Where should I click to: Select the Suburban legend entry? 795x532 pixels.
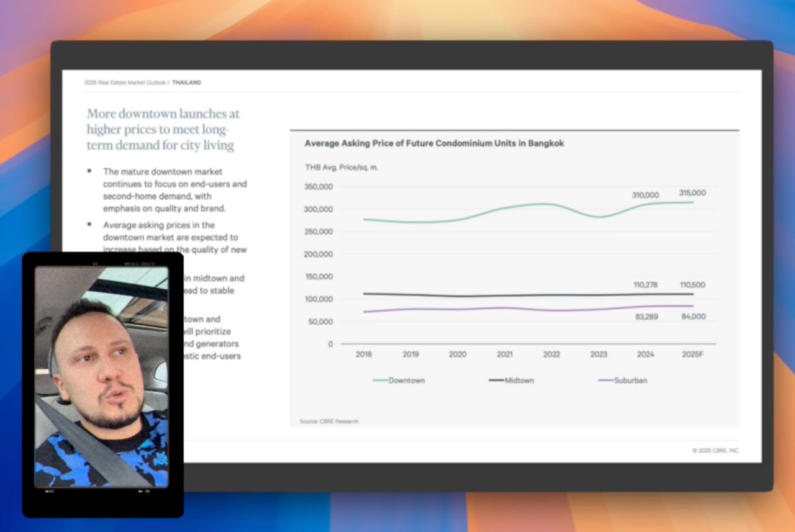point(623,381)
